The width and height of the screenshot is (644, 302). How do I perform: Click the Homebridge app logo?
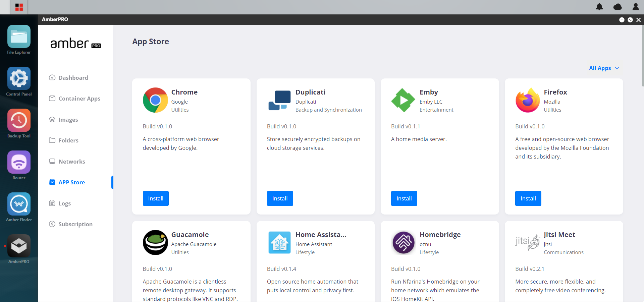click(x=404, y=242)
